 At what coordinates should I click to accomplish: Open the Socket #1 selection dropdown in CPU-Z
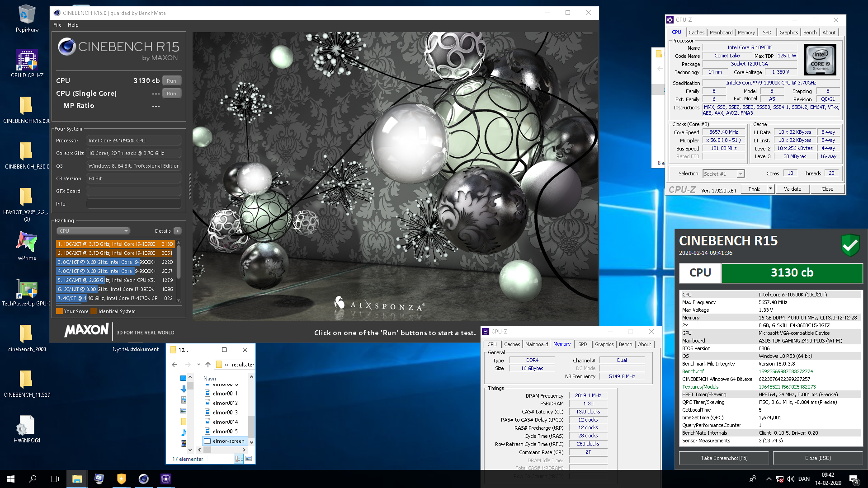pos(723,174)
